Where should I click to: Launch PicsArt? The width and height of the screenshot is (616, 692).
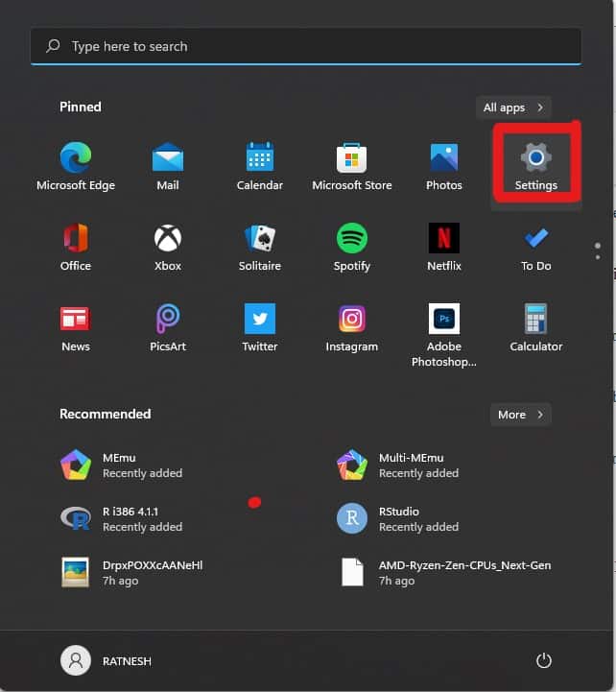(x=168, y=327)
